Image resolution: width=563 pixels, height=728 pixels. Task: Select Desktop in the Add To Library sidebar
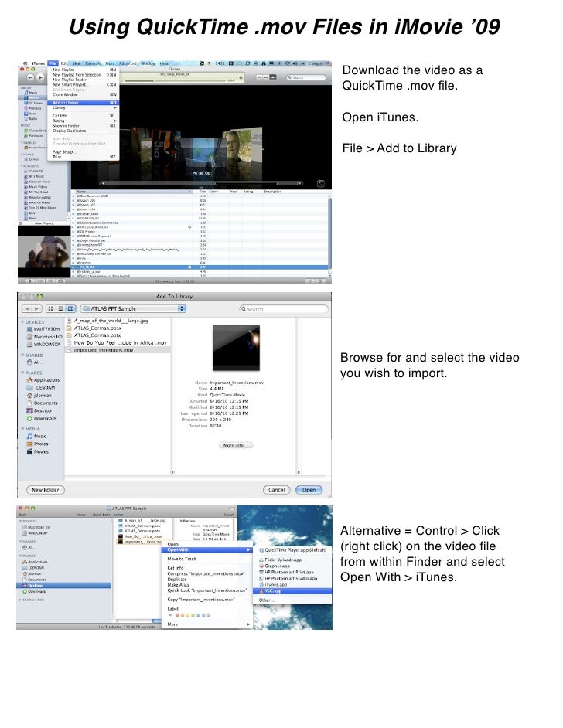[x=39, y=410]
